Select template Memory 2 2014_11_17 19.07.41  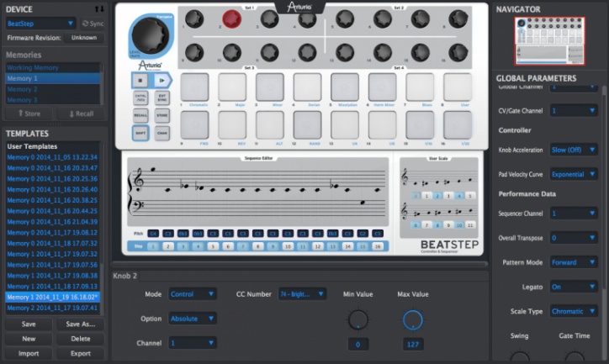point(52,308)
